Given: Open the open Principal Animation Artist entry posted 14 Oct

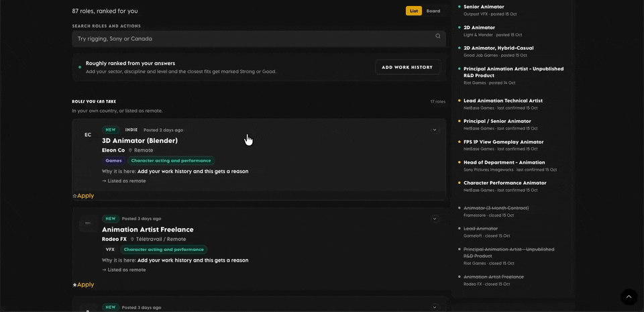Looking at the screenshot, I should point(513,72).
